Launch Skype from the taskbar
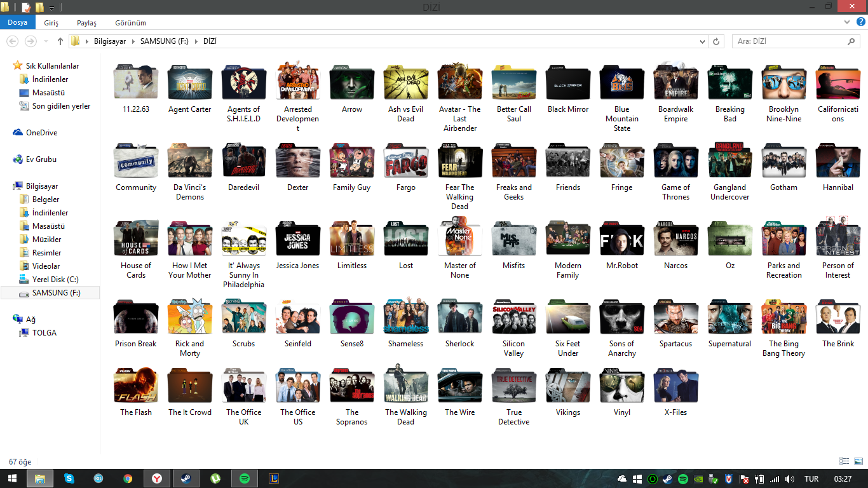 coord(69,478)
